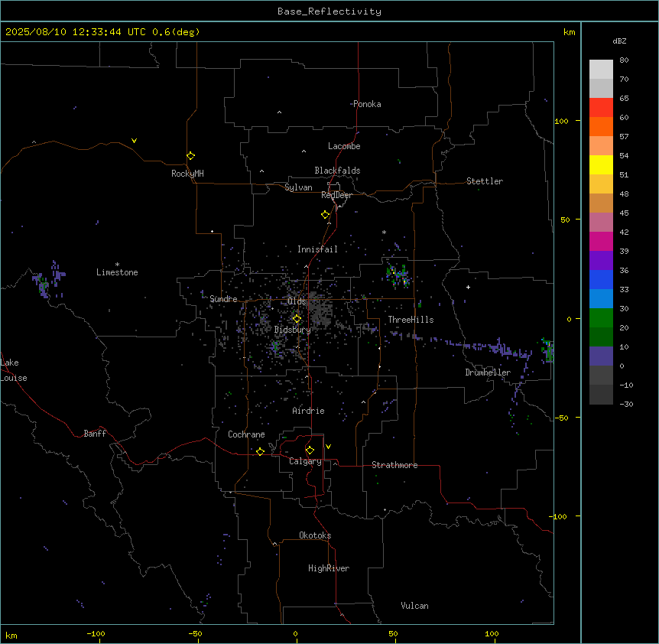The width and height of the screenshot is (659, 644).
Task: Click the yellow V marker east of Calgary
Action: coord(328,447)
